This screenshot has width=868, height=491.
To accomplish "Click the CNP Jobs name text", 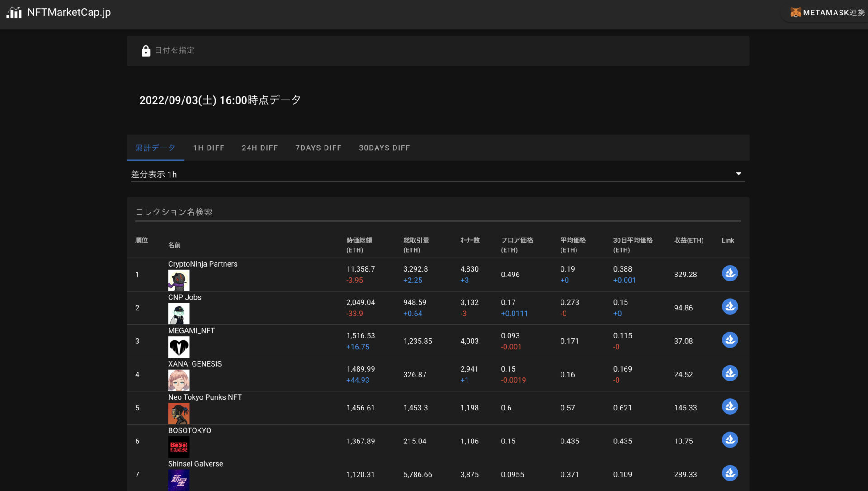I will (x=184, y=297).
